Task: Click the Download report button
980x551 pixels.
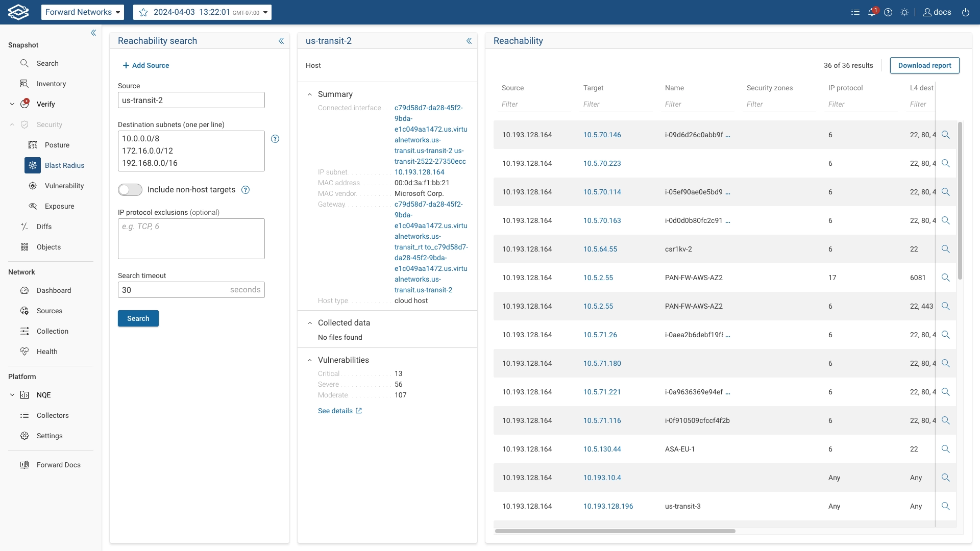Action: [924, 65]
